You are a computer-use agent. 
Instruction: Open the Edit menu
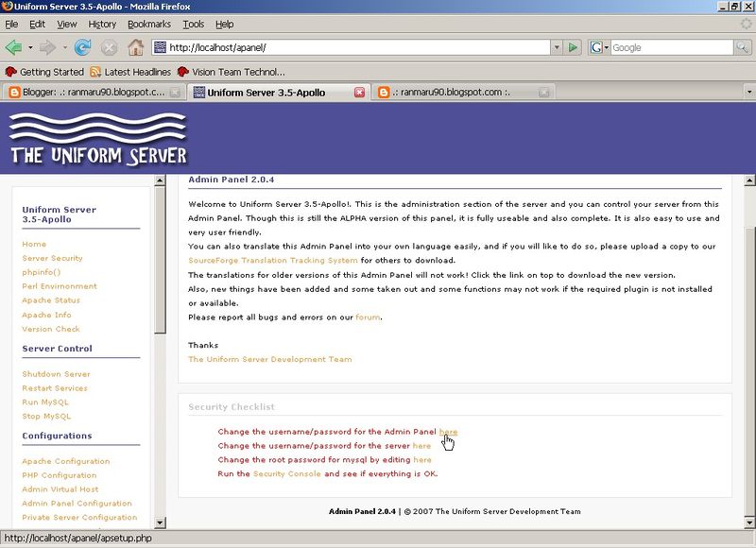37,24
